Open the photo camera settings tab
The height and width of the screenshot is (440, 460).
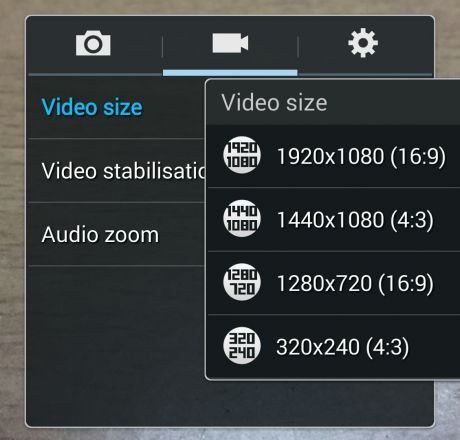[93, 43]
